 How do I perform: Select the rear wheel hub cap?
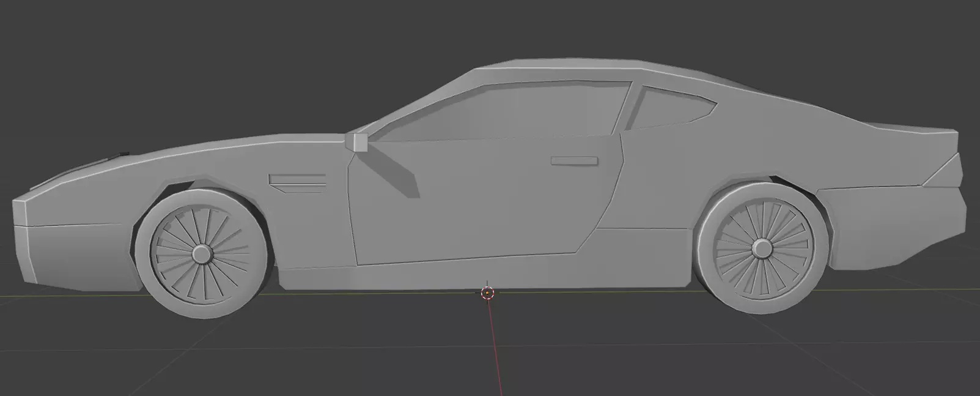(x=761, y=248)
